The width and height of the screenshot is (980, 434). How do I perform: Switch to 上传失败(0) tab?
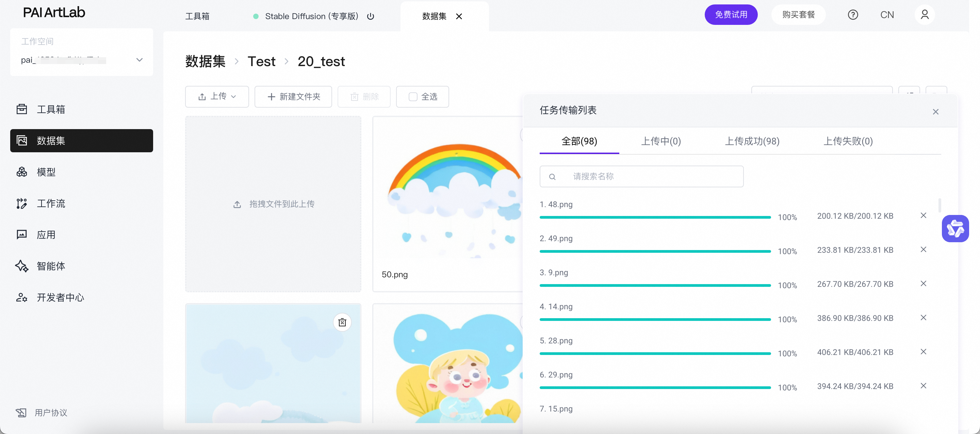click(x=848, y=141)
